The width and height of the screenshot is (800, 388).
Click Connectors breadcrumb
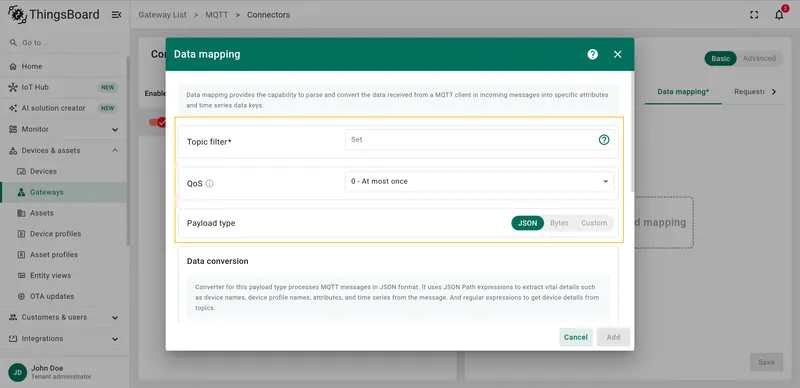(x=268, y=15)
